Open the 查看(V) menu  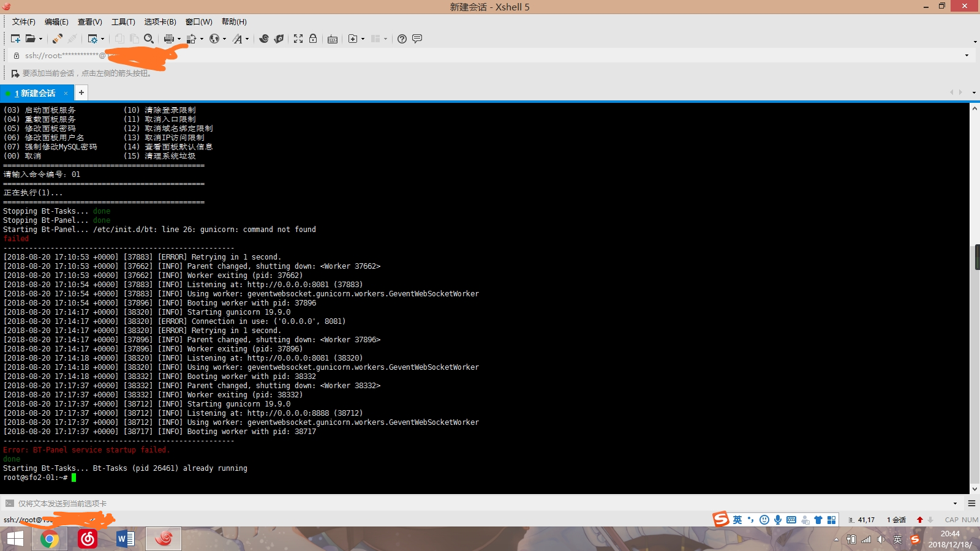click(90, 22)
